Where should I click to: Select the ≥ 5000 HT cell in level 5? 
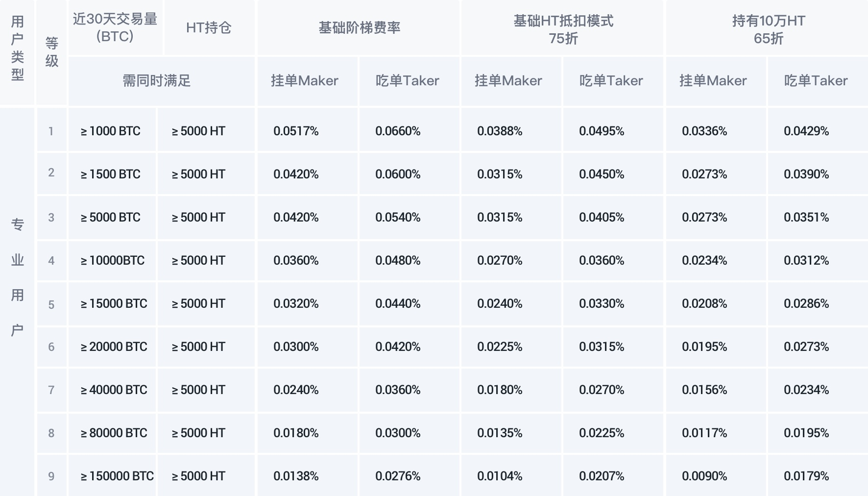point(206,303)
